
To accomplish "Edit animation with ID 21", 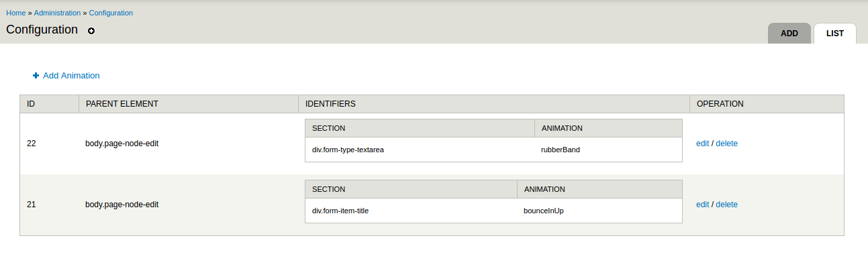I will (x=703, y=205).
